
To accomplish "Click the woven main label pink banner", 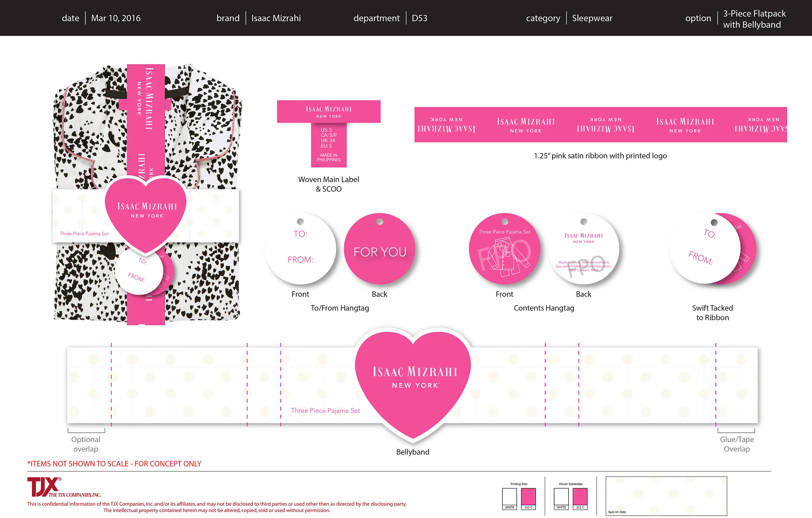I will pyautogui.click(x=329, y=112).
